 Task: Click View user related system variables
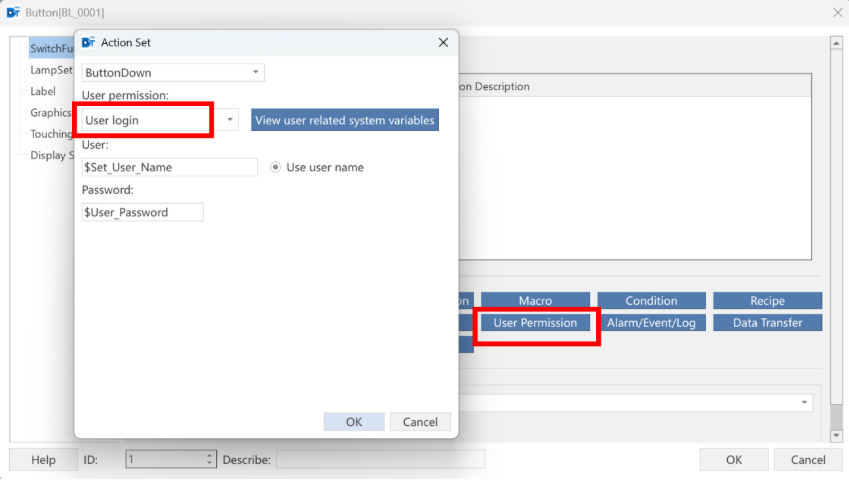[345, 120]
